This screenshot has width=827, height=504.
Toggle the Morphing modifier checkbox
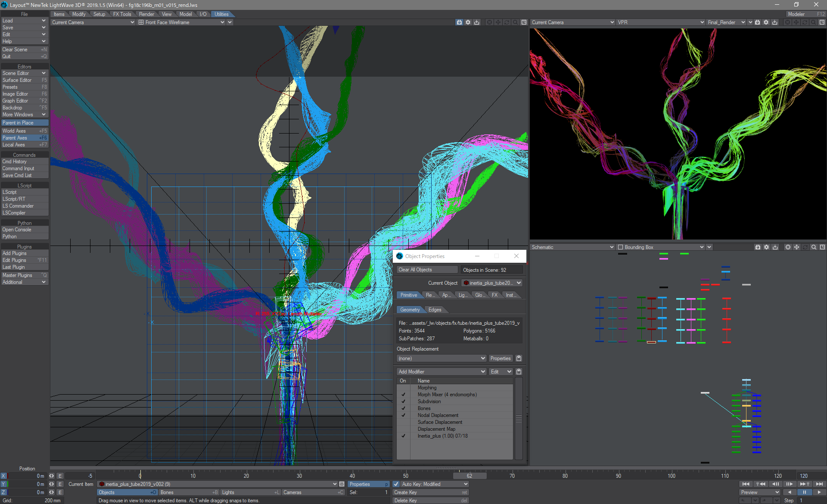click(403, 388)
